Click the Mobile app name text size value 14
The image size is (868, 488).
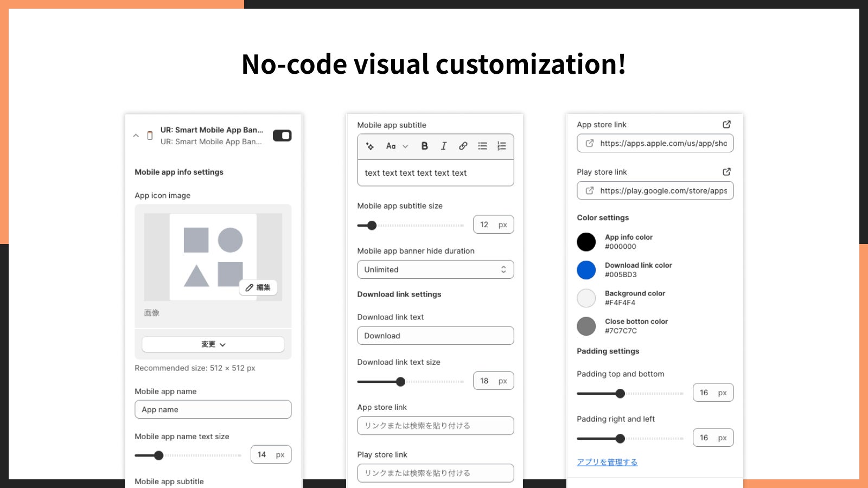271,454
